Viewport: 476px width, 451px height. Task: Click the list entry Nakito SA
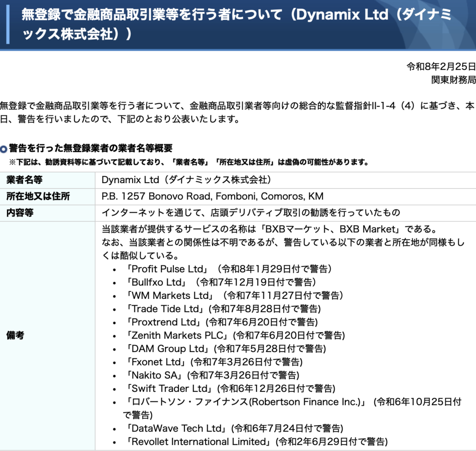click(x=212, y=375)
